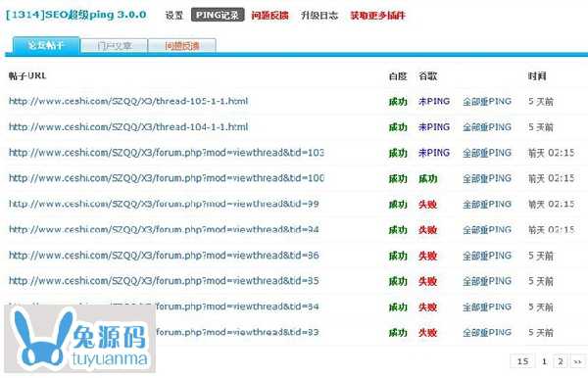Open 获取更多插件 link

tap(377, 16)
